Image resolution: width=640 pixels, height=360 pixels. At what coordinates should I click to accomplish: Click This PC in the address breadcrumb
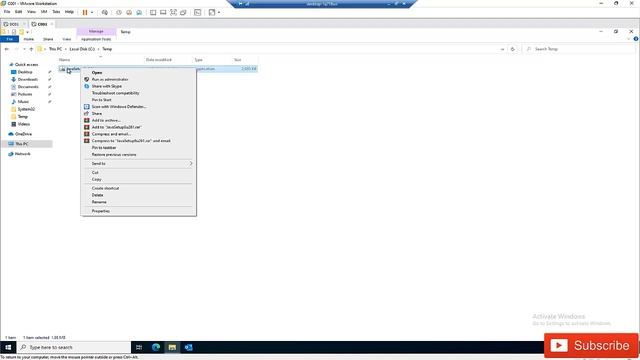(x=56, y=49)
